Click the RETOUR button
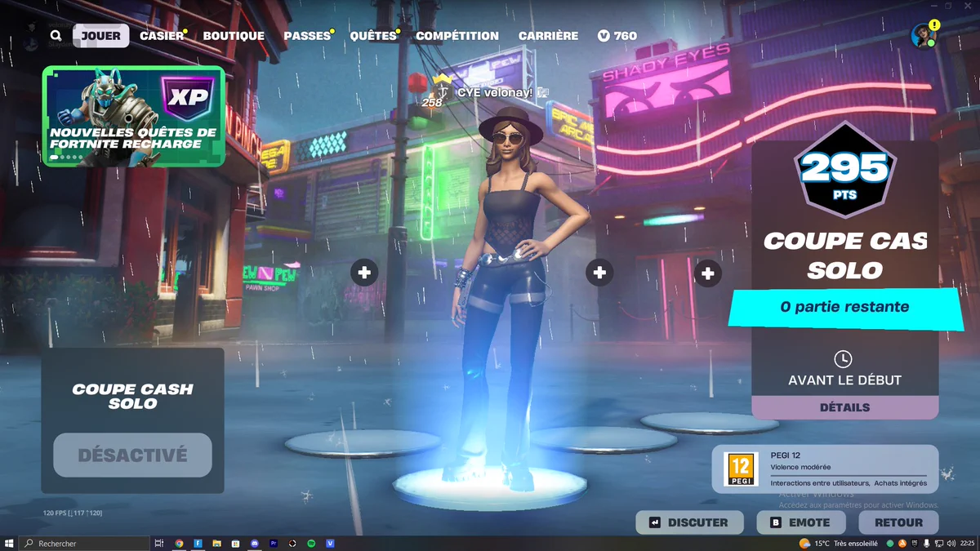 click(x=898, y=522)
